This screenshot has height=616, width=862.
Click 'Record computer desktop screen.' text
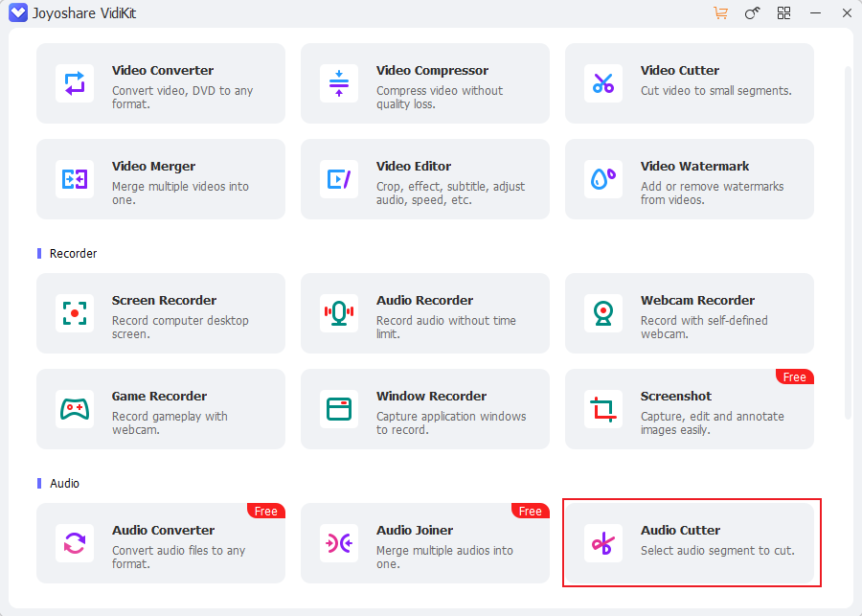pos(180,328)
